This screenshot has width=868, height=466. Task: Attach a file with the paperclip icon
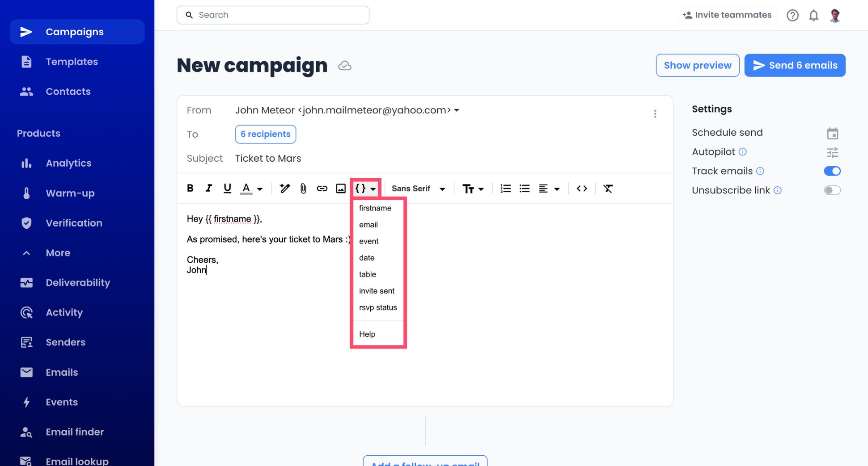pos(303,188)
